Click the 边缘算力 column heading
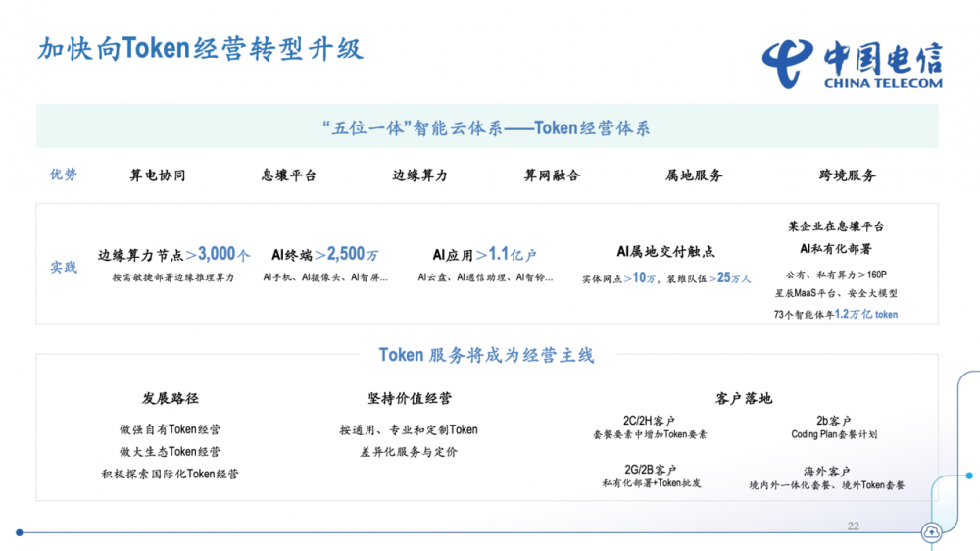This screenshot has height=551, width=980. tap(419, 175)
